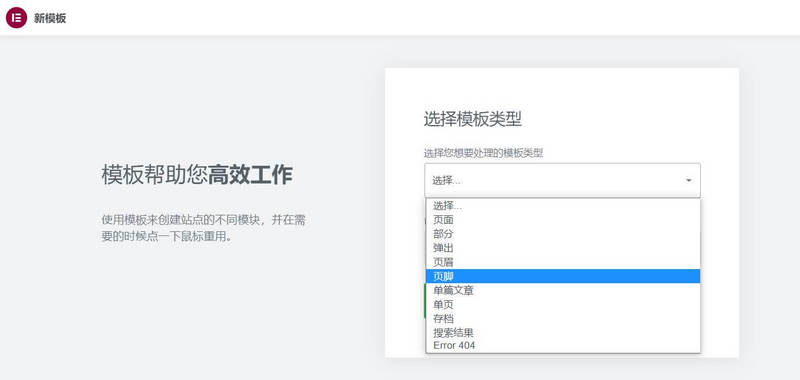Click the 选择模板类型 heading
Screen dimensions: 800x380
coord(472,120)
